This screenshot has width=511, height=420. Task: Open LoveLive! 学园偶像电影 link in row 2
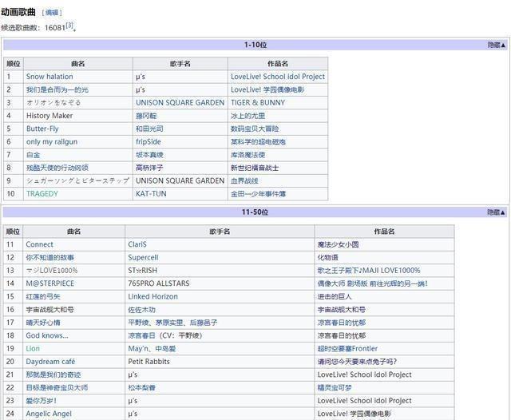(x=267, y=89)
